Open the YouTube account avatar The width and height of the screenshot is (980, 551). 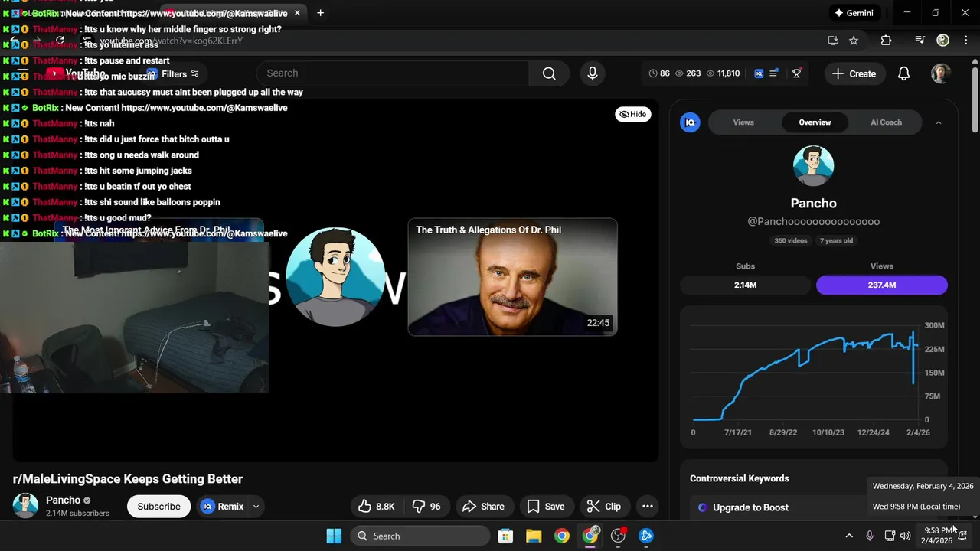point(941,73)
